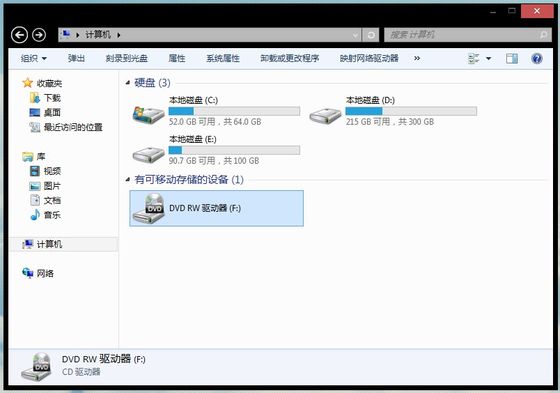This screenshot has height=393, width=560.
Task: Select 刻录到光盘 in the toolbar
Action: click(126, 58)
